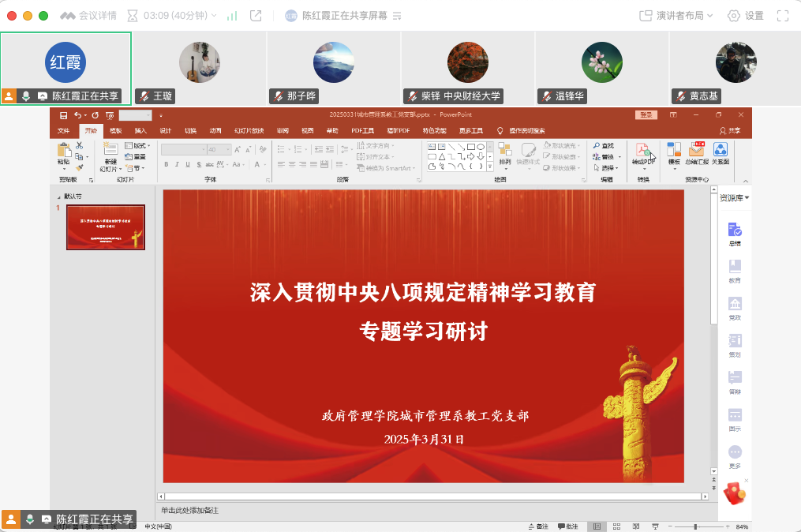
Task: Click the muted microphone icon for 温锋华
Action: pos(547,96)
